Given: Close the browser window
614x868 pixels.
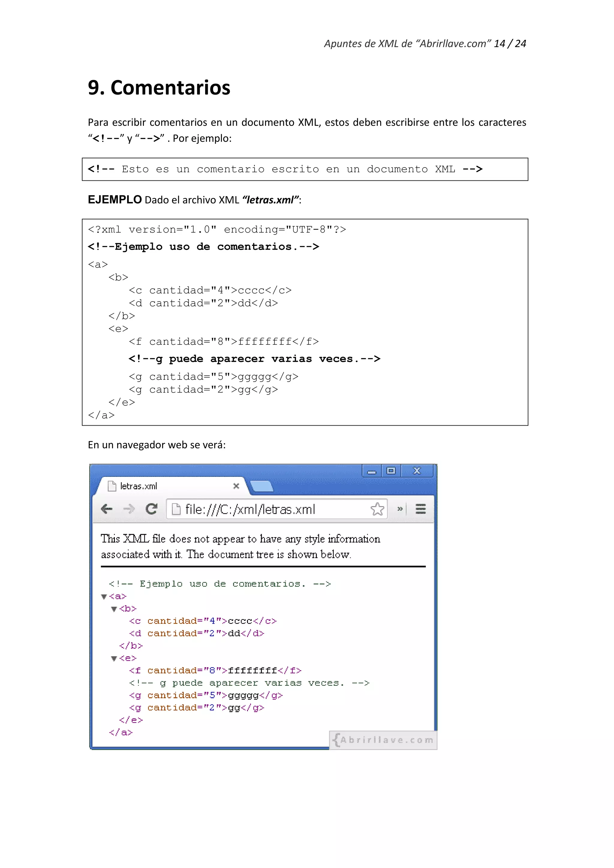Looking at the screenshot, I should coord(417,471).
